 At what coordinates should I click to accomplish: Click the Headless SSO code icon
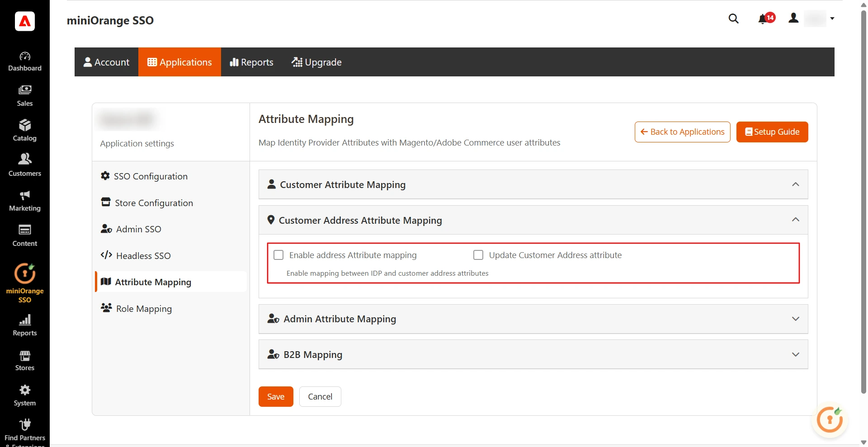(x=106, y=255)
